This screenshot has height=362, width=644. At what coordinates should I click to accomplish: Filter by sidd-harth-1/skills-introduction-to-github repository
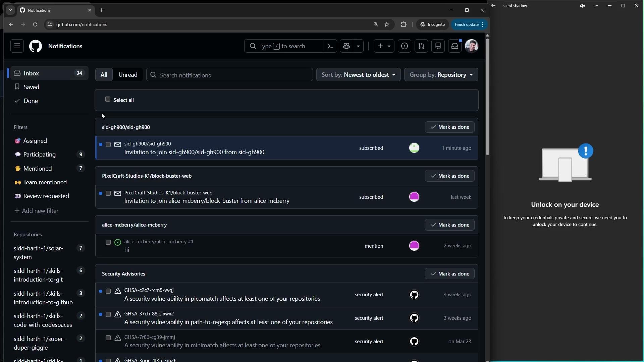click(x=49, y=298)
